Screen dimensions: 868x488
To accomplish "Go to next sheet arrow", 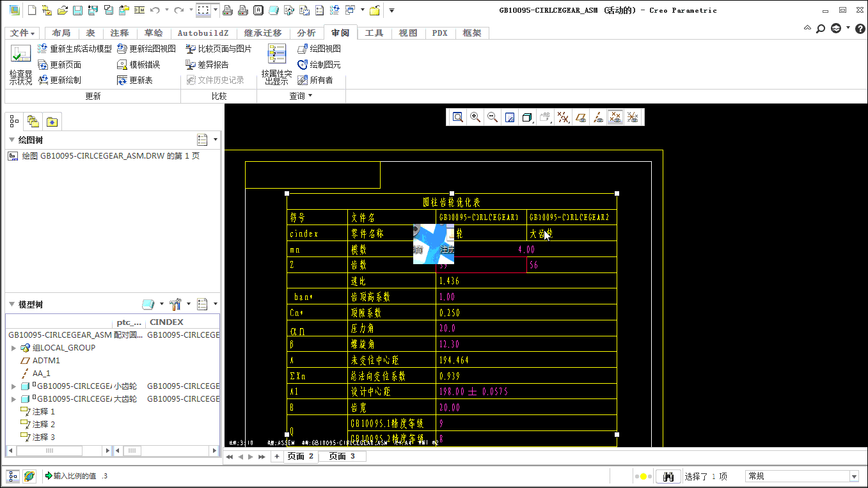I will pyautogui.click(x=251, y=457).
